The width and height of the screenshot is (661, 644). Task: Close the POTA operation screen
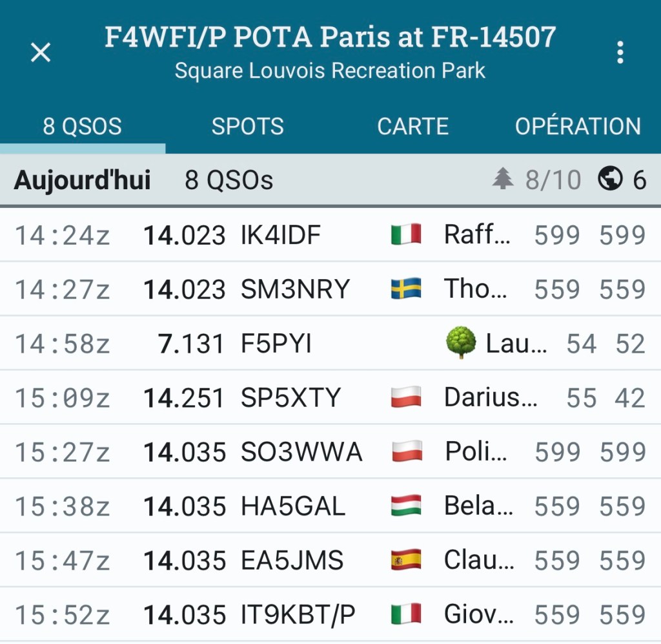[x=41, y=53]
